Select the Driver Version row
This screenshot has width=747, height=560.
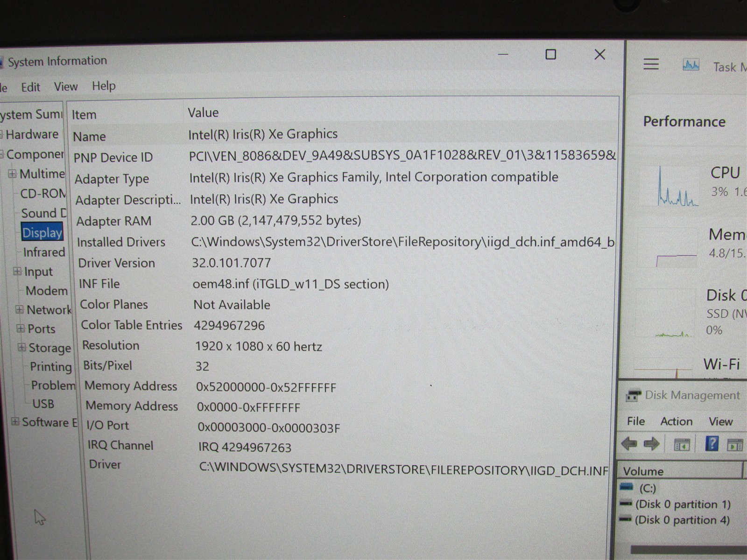[346, 263]
